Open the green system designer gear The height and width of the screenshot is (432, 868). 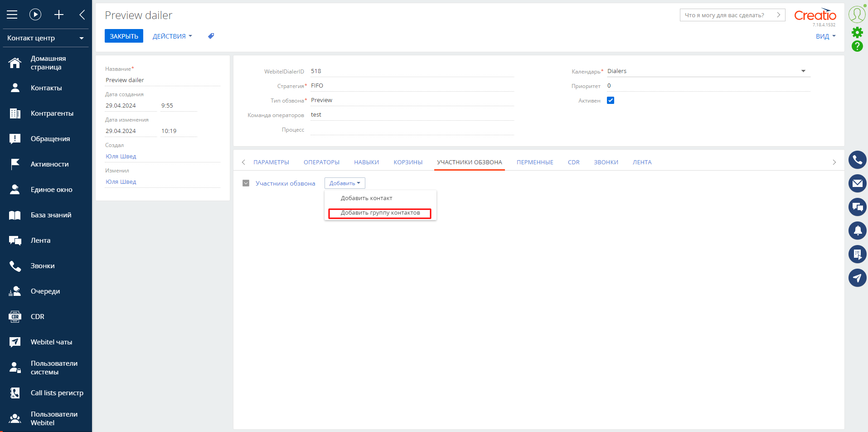coord(857,32)
